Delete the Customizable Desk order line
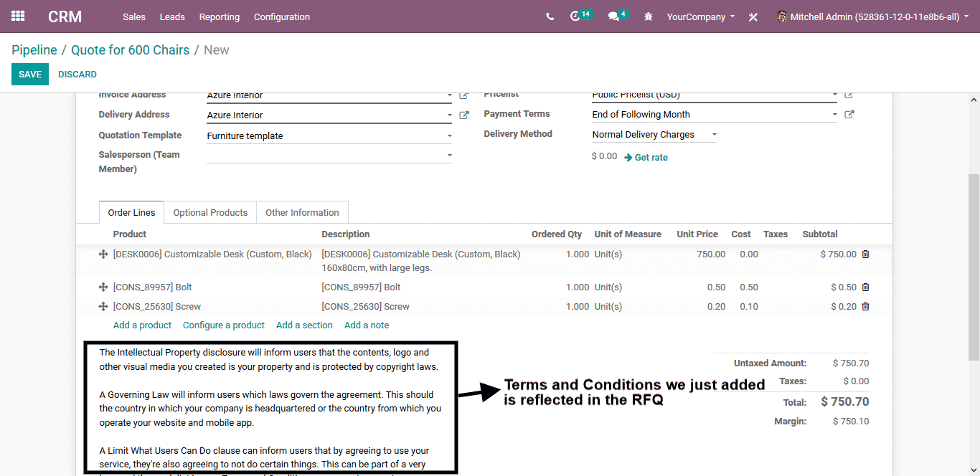Screen dimensions: 980x476 [x=865, y=254]
